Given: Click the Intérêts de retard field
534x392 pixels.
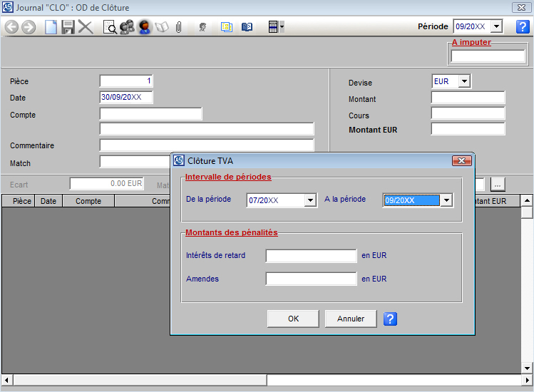Looking at the screenshot, I should point(311,256).
